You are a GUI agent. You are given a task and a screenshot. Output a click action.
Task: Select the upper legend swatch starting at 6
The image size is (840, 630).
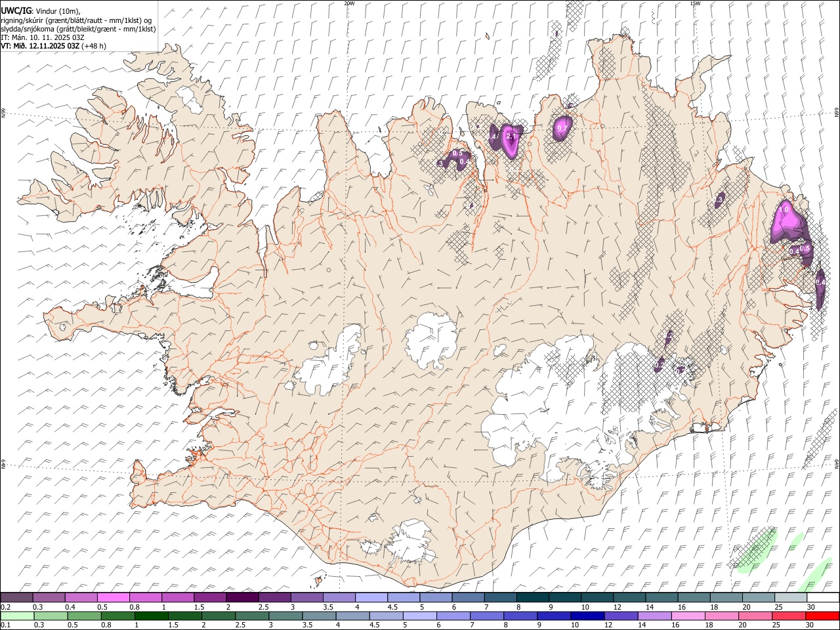467,597
